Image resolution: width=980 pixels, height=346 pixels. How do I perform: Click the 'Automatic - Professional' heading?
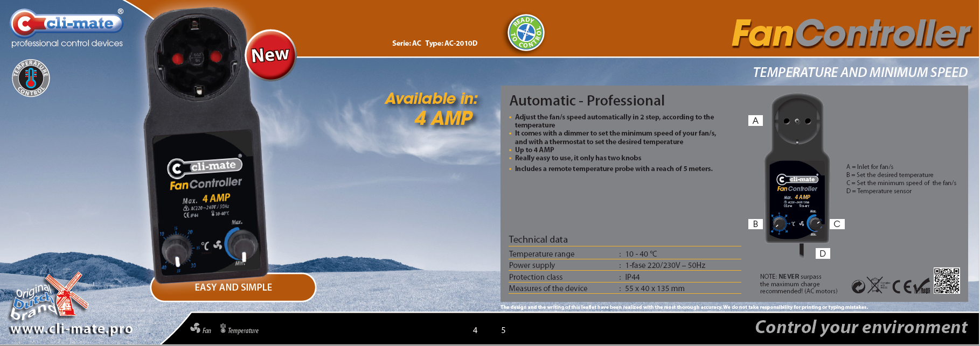587,101
